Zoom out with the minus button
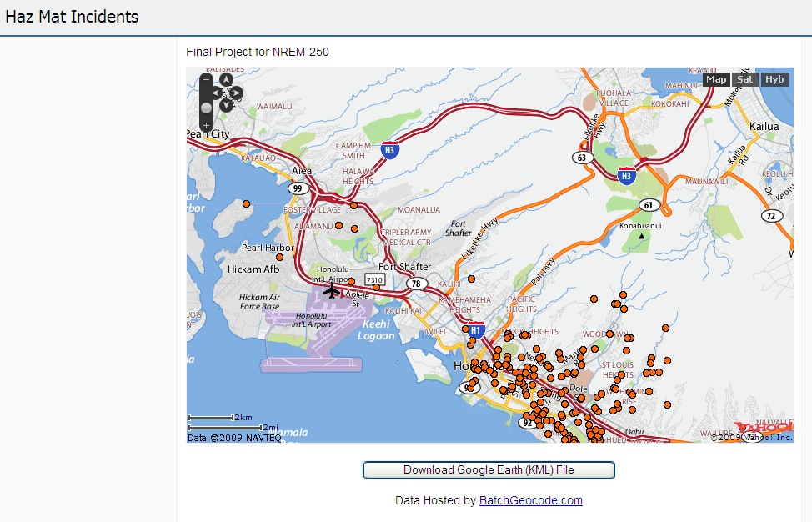This screenshot has height=522, width=812. point(206,80)
